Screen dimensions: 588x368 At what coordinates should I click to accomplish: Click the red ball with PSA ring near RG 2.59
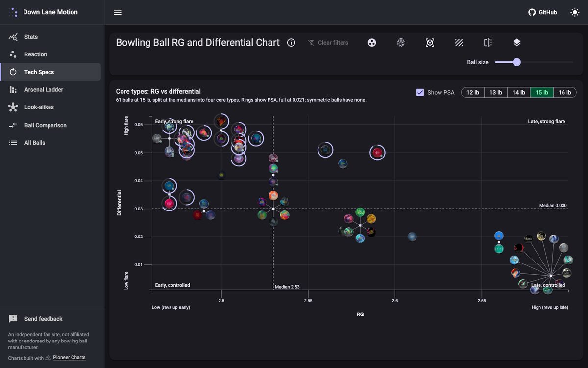point(377,153)
